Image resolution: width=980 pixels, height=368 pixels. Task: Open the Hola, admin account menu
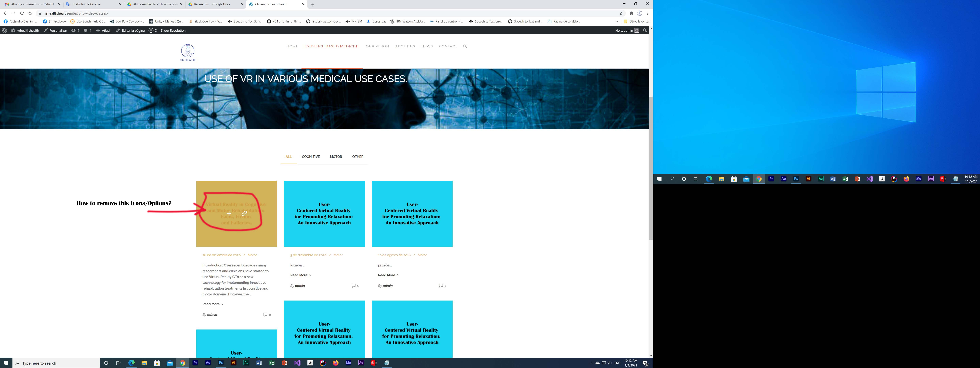tap(627, 30)
